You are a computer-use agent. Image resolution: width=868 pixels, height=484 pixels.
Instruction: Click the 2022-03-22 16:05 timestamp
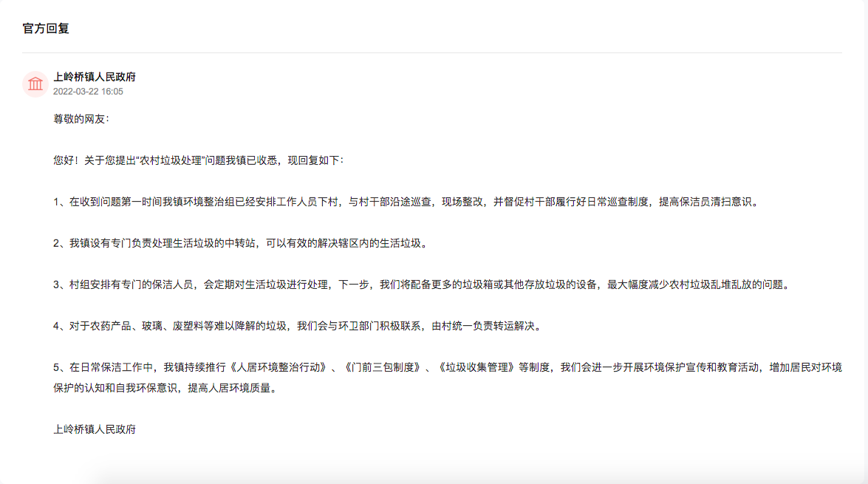coord(88,92)
